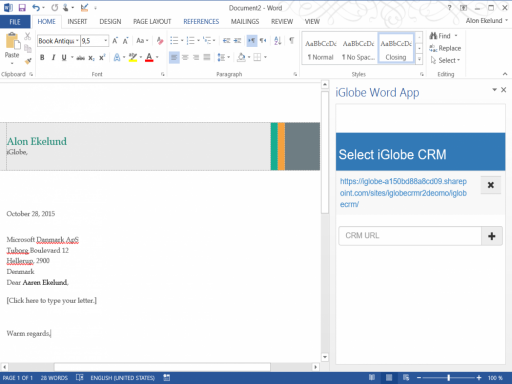This screenshot has width=512, height=384.
Task: Open numbered list dropdown
Action: click(198, 41)
